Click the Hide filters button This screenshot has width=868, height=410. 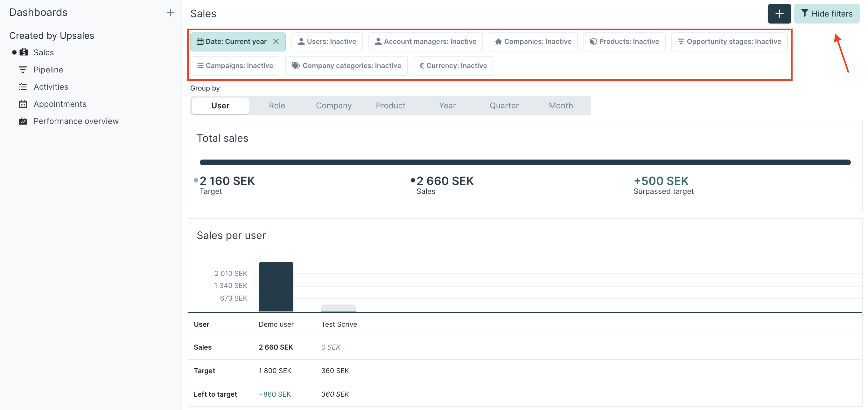[827, 14]
